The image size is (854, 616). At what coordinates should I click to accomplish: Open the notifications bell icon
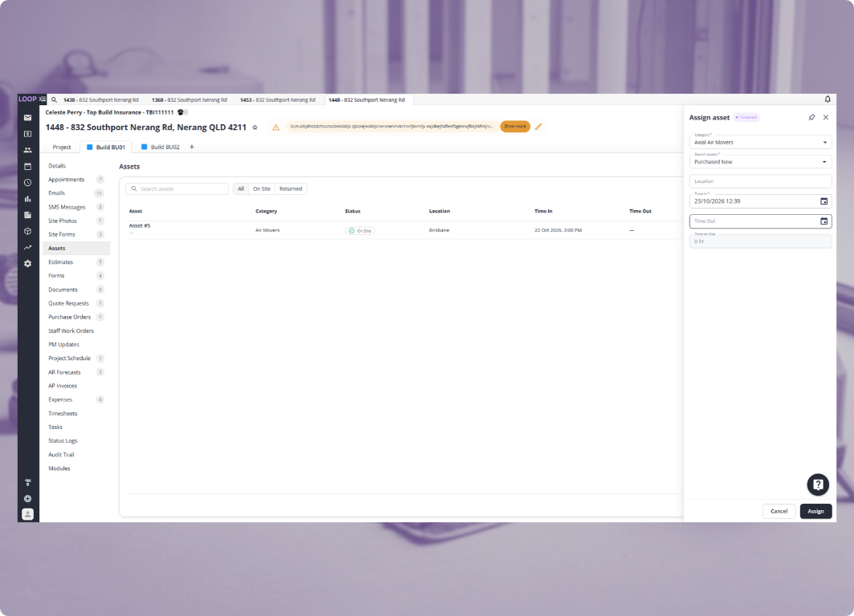tap(828, 99)
